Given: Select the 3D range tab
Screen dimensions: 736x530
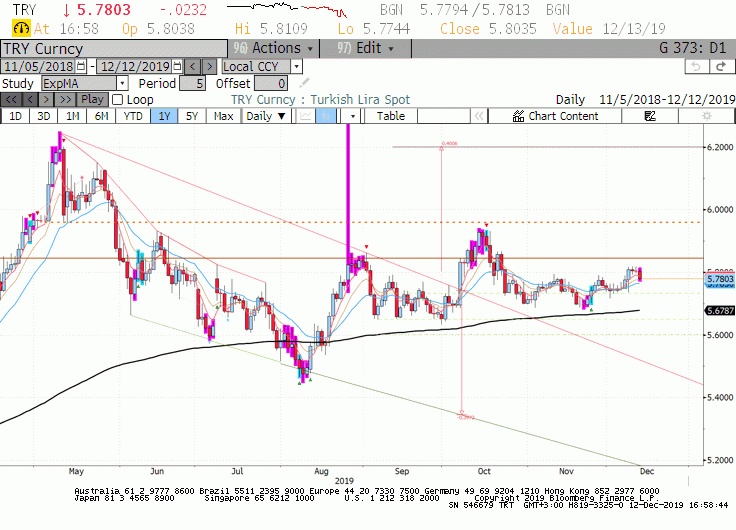Looking at the screenshot, I should pyautogui.click(x=44, y=116).
